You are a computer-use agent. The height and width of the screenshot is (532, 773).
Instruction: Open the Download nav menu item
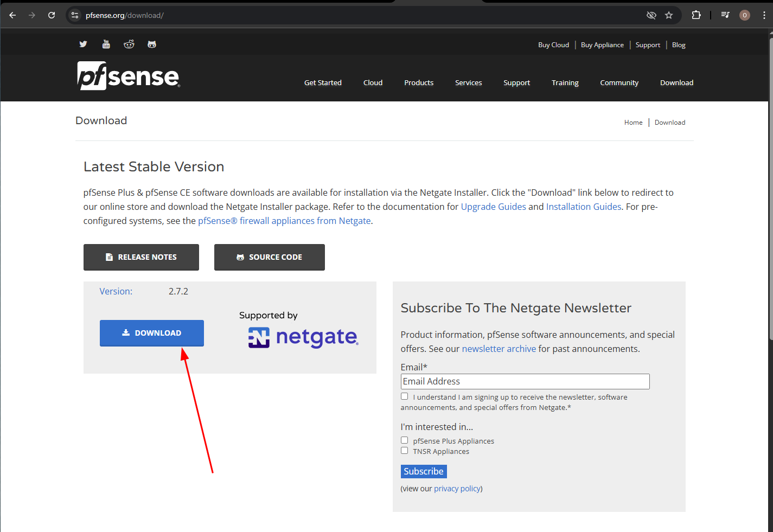(676, 83)
